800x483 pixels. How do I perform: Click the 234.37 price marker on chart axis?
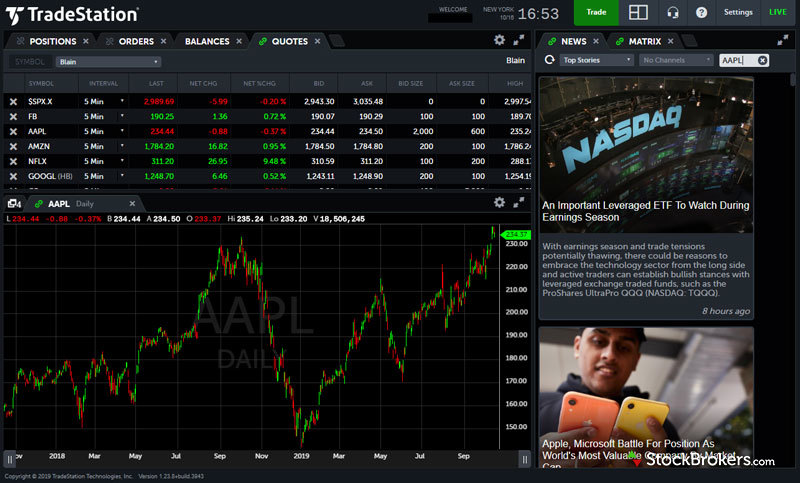coord(516,235)
